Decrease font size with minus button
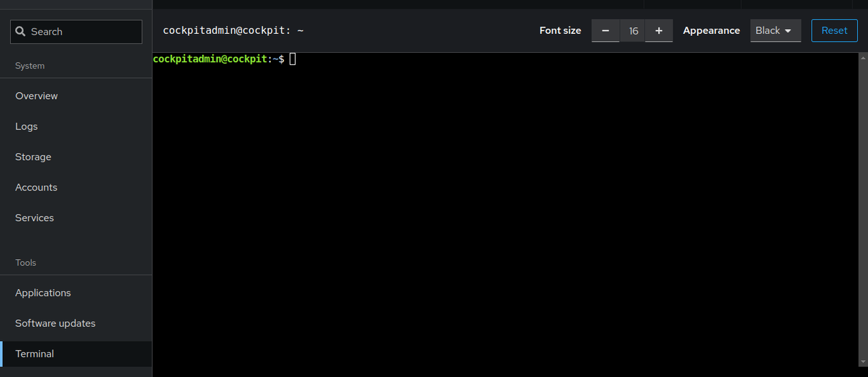 point(606,31)
